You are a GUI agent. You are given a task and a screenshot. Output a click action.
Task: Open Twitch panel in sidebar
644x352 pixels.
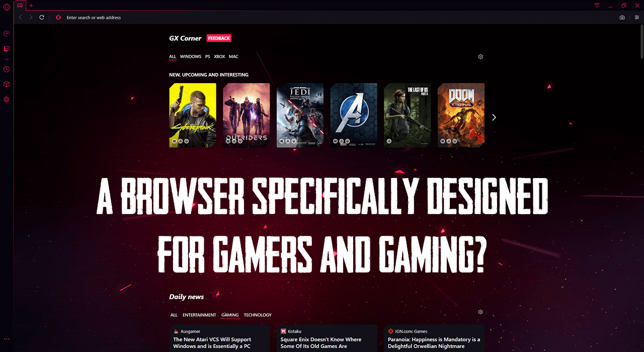[7, 49]
